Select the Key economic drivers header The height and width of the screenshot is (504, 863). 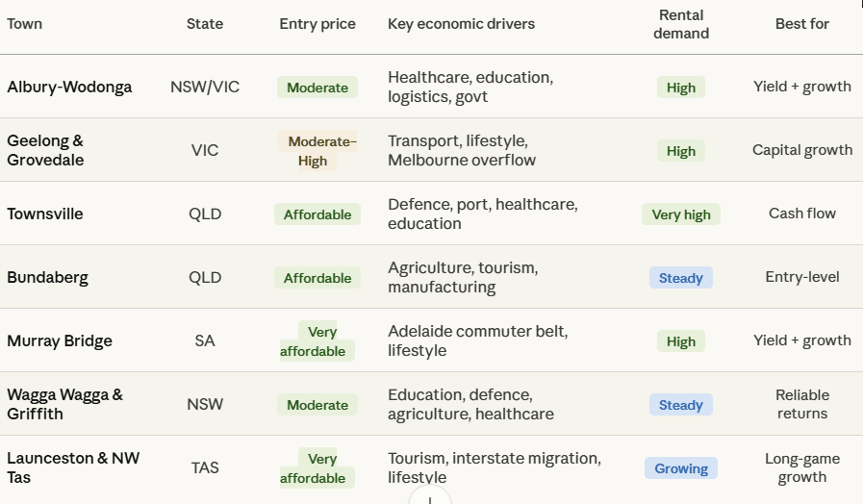[461, 24]
